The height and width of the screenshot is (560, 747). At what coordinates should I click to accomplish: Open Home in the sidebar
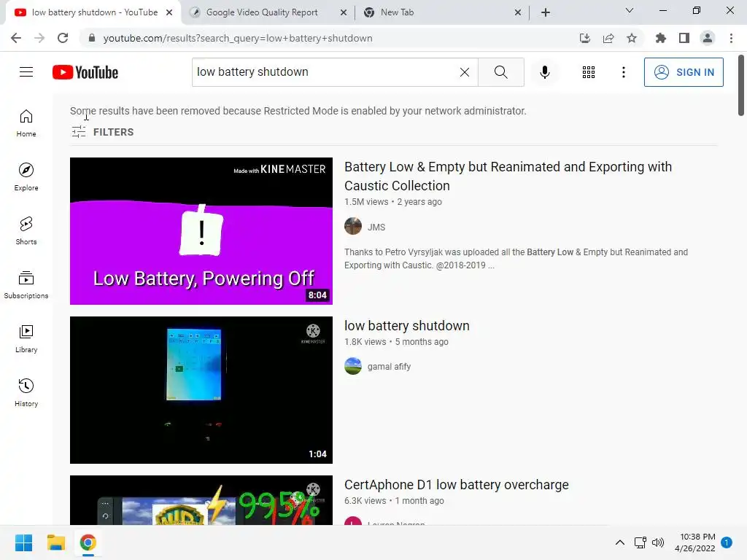pos(26,122)
